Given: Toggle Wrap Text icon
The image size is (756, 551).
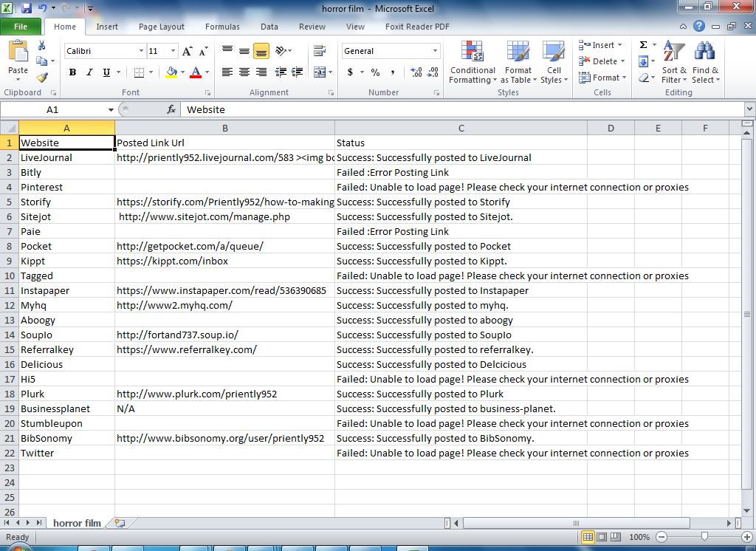Looking at the screenshot, I should (319, 50).
